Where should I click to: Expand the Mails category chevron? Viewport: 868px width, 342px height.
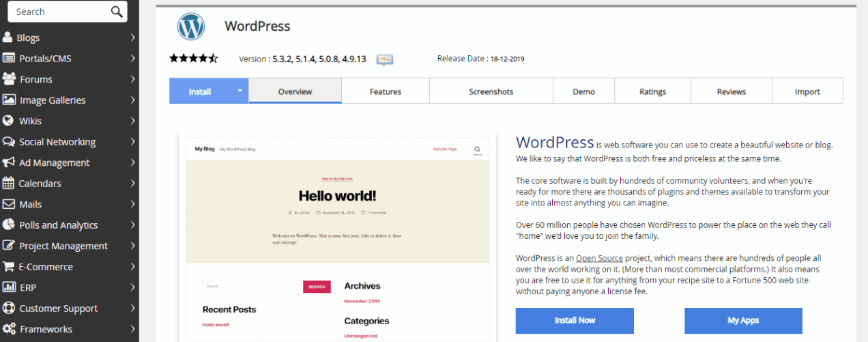pyautogui.click(x=133, y=204)
